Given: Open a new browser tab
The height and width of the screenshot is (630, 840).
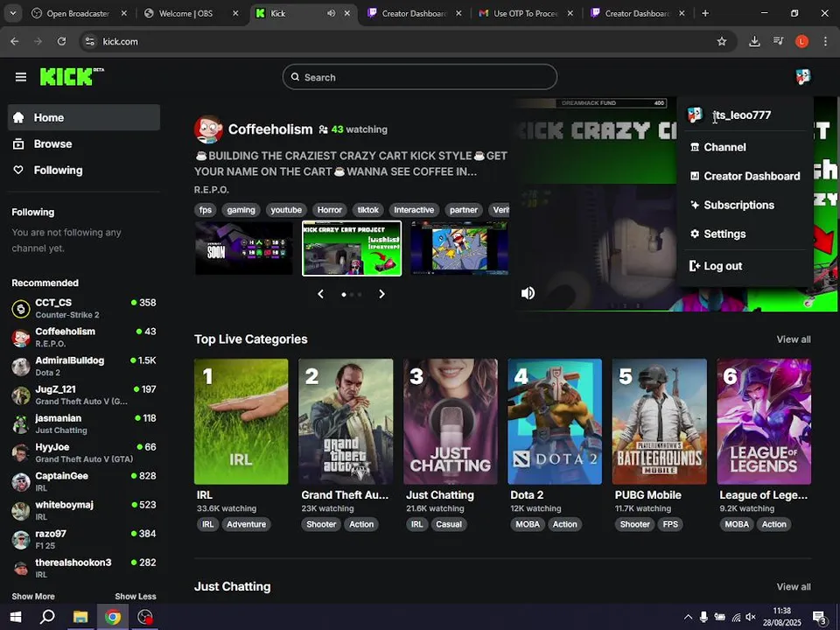Looking at the screenshot, I should click(705, 13).
